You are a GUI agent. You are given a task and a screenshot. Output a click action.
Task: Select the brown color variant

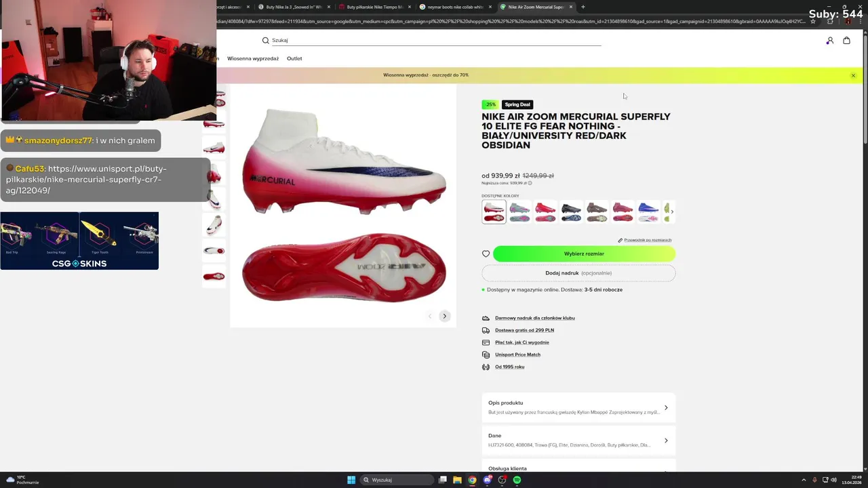pos(597,211)
